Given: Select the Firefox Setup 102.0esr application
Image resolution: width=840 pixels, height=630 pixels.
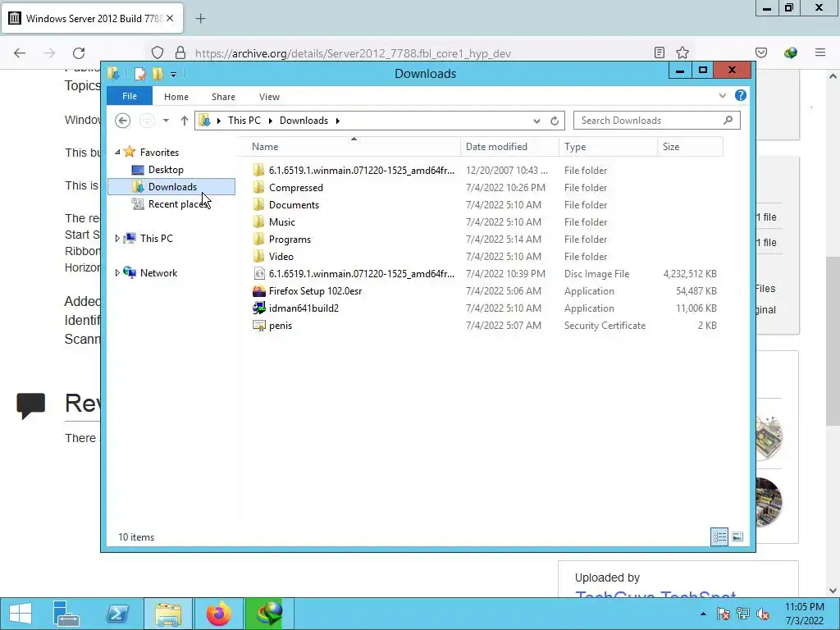Looking at the screenshot, I should [x=315, y=291].
